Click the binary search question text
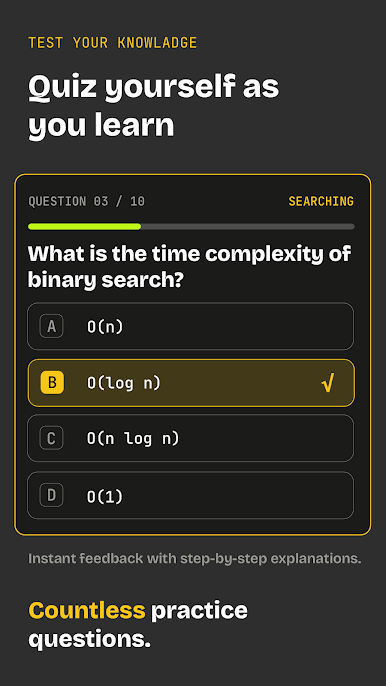The height and width of the screenshot is (686, 386). pos(189,267)
